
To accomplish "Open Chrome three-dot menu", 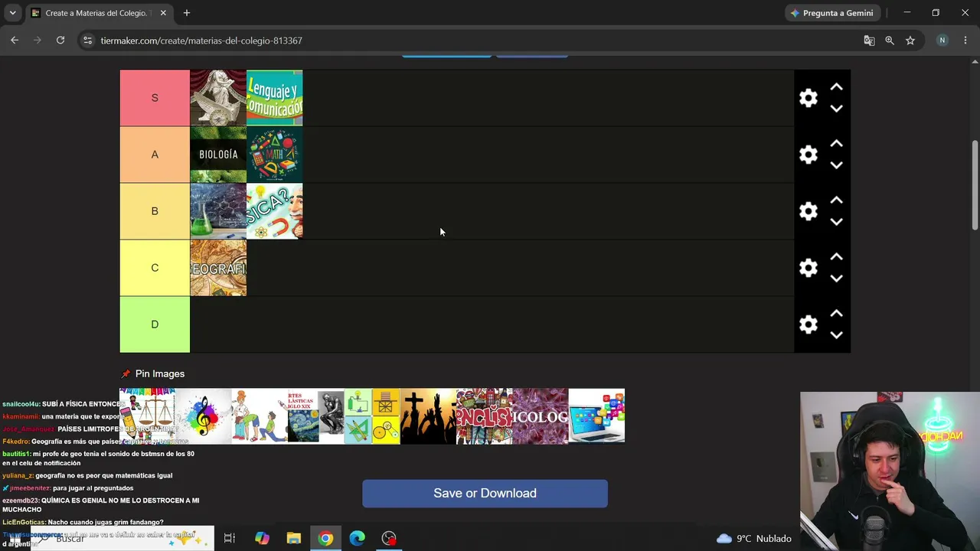I will tap(965, 41).
